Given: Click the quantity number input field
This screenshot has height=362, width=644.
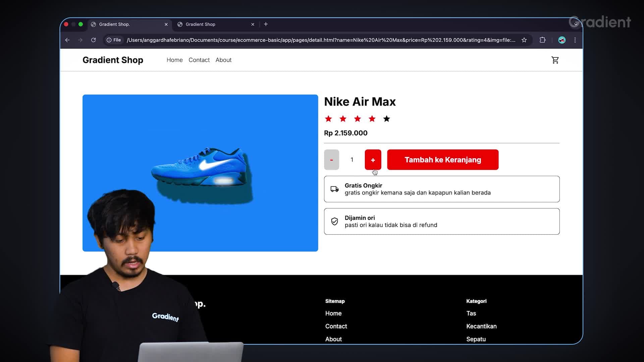Looking at the screenshot, I should [352, 160].
